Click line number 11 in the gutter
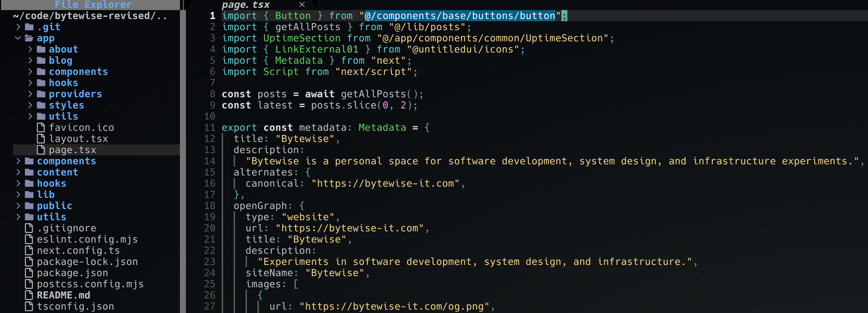Image resolution: width=868 pixels, height=313 pixels. click(210, 127)
